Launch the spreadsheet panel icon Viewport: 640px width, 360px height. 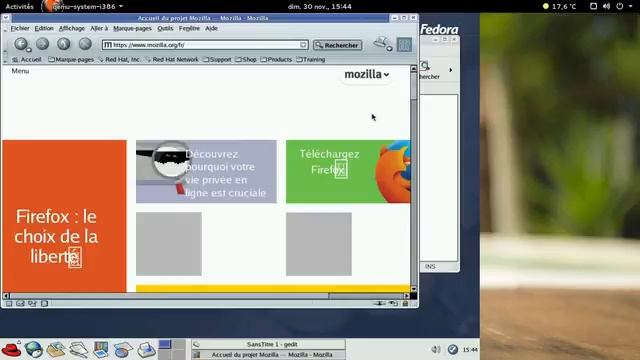point(123,349)
